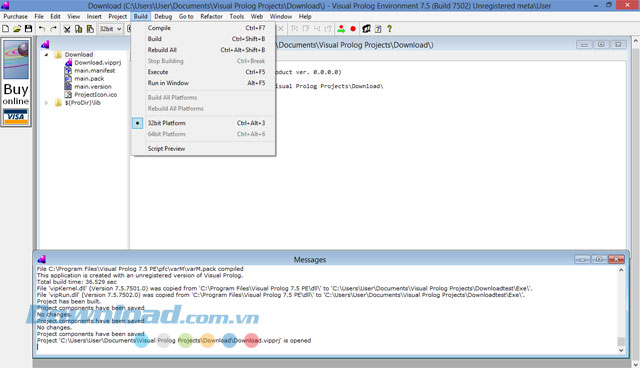Click the New file toolbar icon

coord(5,29)
